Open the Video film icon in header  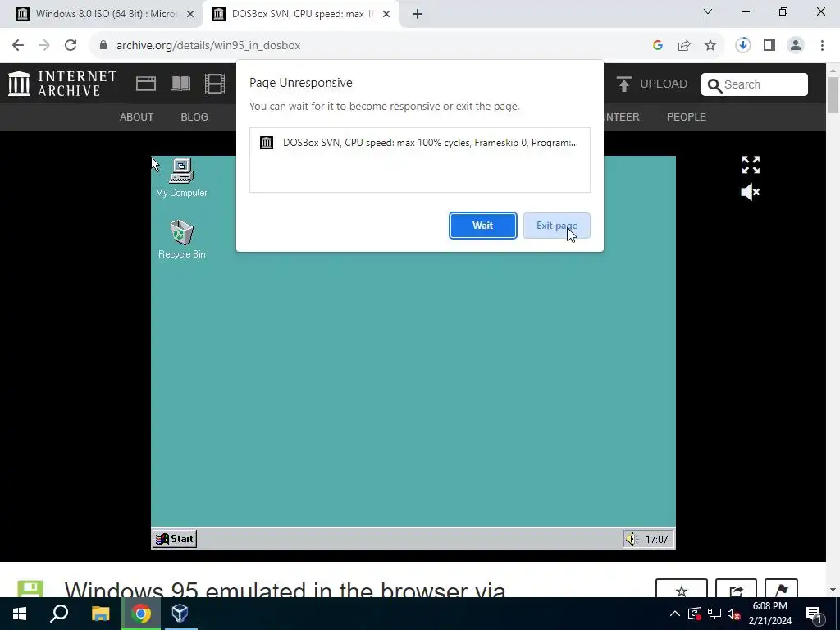click(x=215, y=84)
